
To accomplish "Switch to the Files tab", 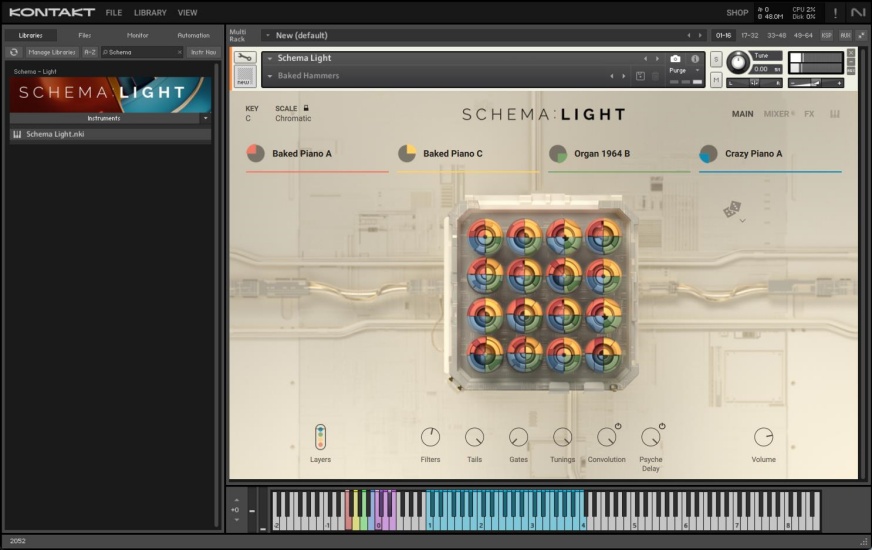I will pos(85,35).
